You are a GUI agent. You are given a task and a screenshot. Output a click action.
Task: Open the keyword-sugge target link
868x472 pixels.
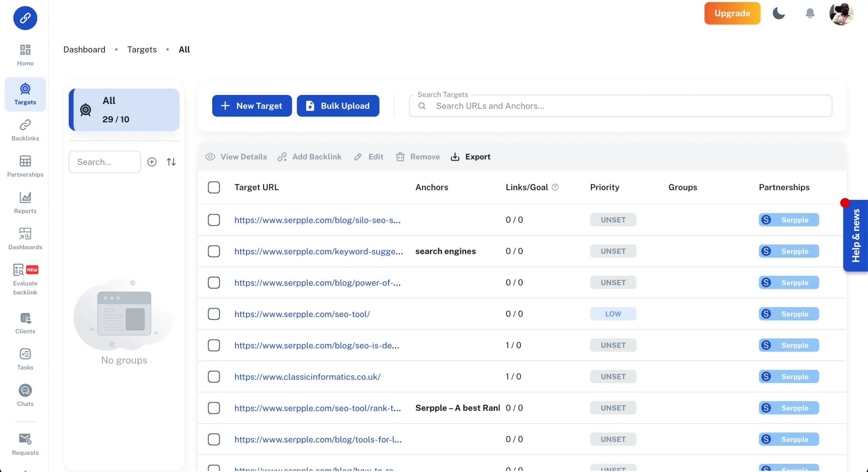[x=318, y=251]
